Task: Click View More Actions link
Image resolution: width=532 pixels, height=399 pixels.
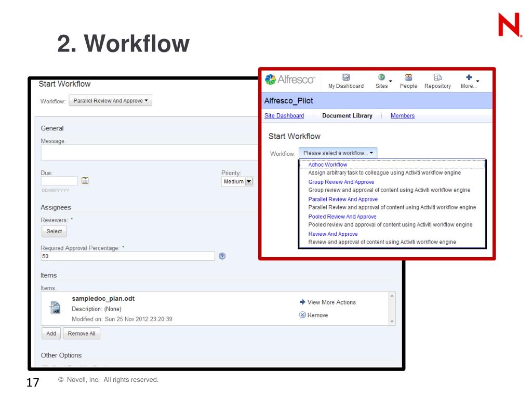Action: tap(331, 302)
